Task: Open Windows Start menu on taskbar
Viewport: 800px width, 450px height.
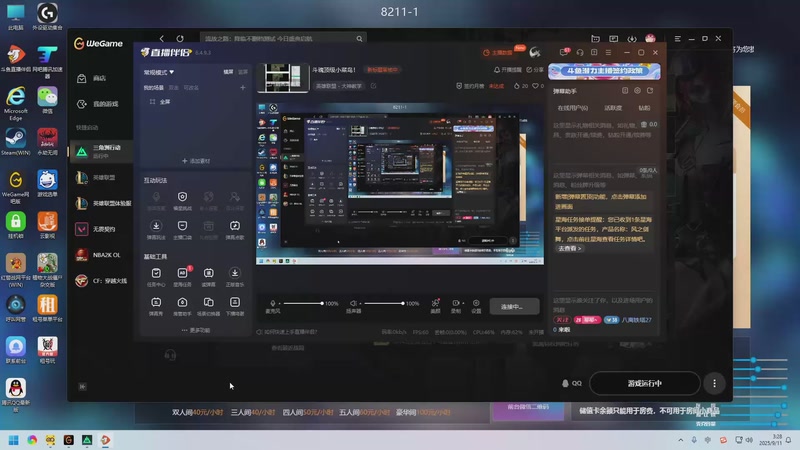Action: point(14,440)
